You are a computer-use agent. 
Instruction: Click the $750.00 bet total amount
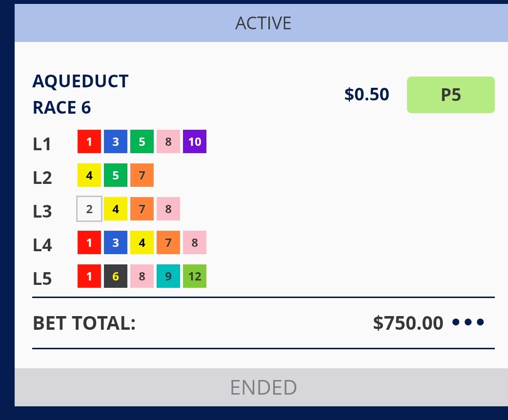coord(408,323)
